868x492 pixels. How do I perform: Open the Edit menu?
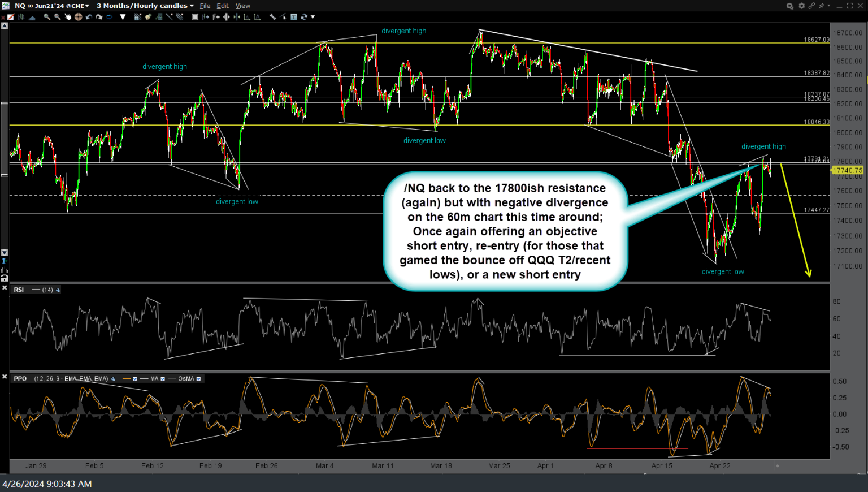click(223, 6)
